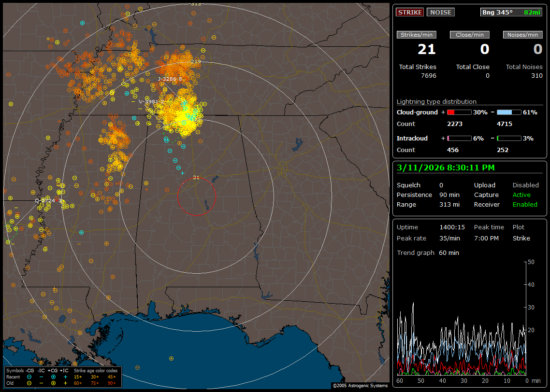This screenshot has height=392, width=550.
Task: Click the Strikes/min header button
Action: [x=417, y=35]
